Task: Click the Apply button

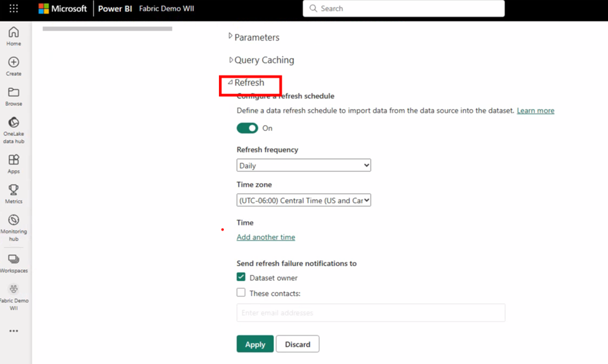Action: (255, 344)
